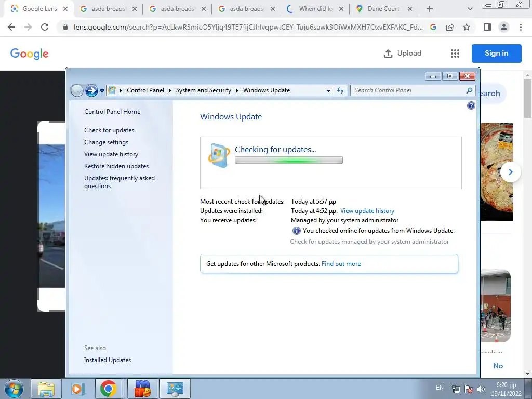Click Restore hidden updates
This screenshot has width=532, height=399.
[116, 166]
